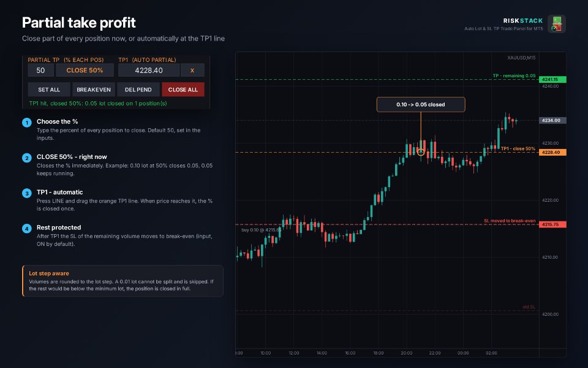This screenshot has width=588, height=368.
Task: Click the 4240.00 price axis label
Action: [x=550, y=86]
